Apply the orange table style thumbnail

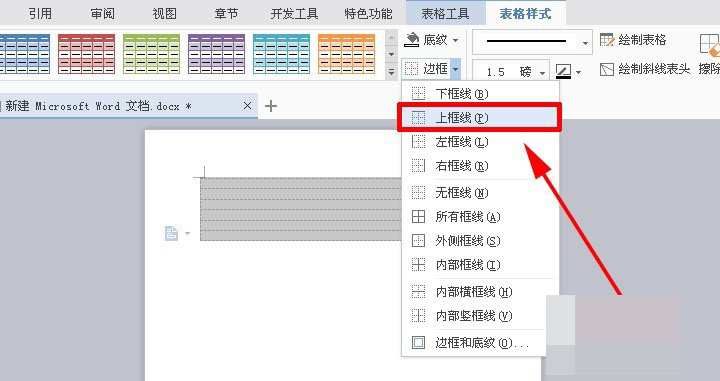347,54
